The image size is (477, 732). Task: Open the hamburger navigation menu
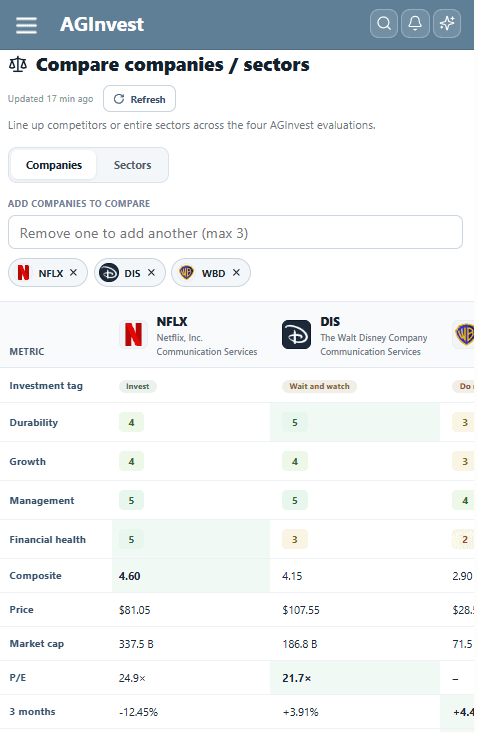click(x=26, y=25)
